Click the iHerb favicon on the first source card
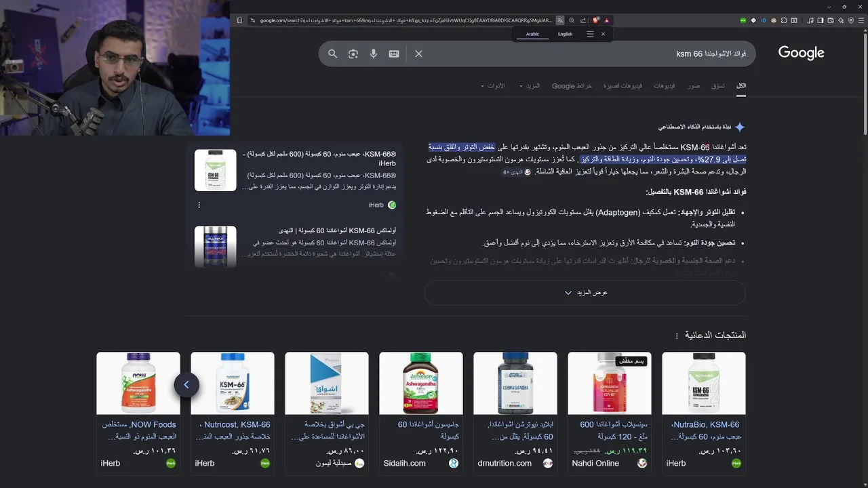 391,205
